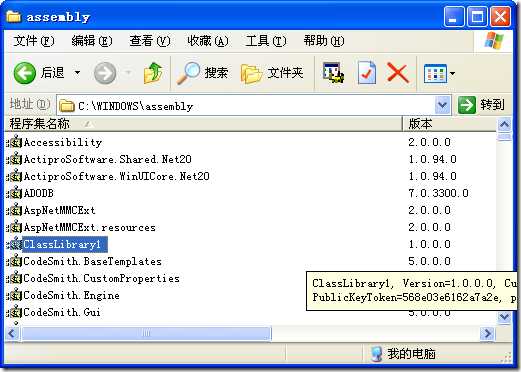Click the horizontal scrollbar right arrow

[488, 333]
